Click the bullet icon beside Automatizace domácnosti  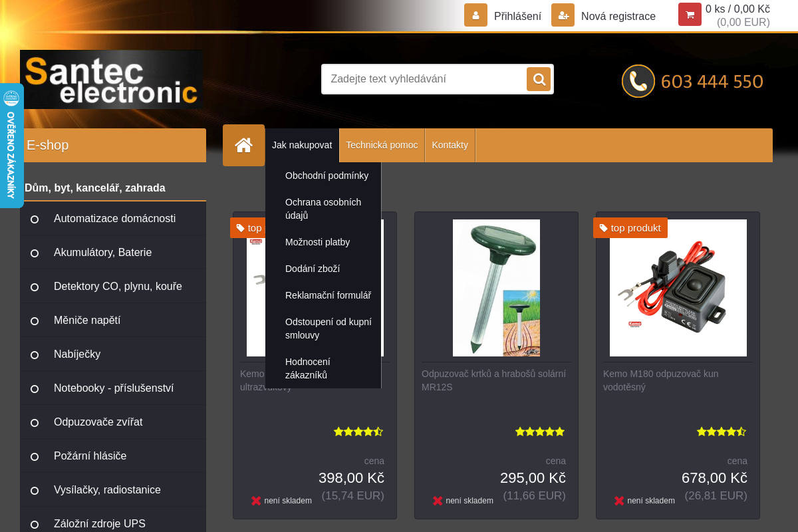(x=35, y=219)
